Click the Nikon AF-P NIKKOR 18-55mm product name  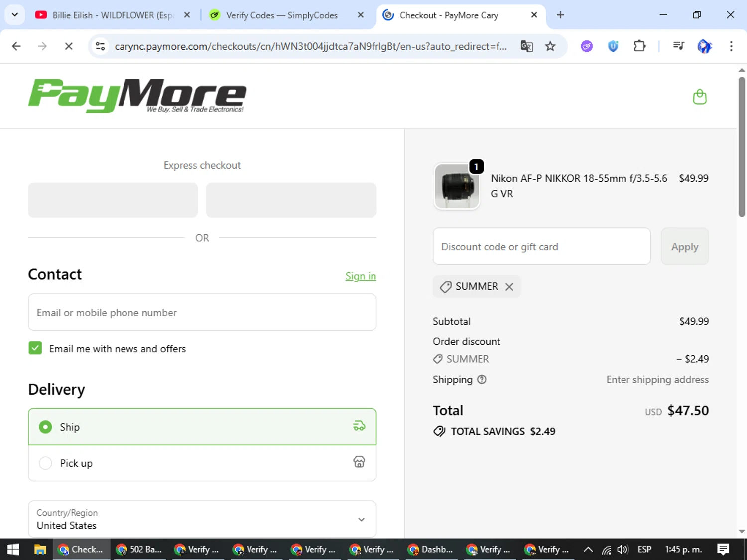point(579,186)
